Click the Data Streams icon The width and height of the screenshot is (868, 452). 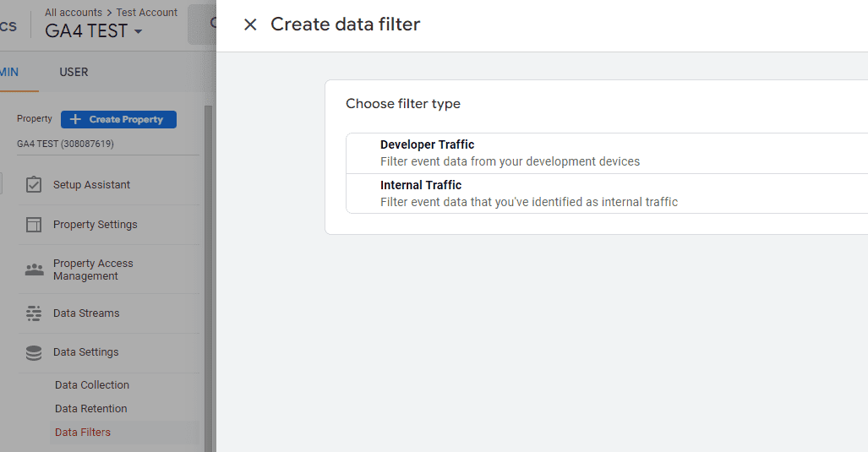pos(34,313)
